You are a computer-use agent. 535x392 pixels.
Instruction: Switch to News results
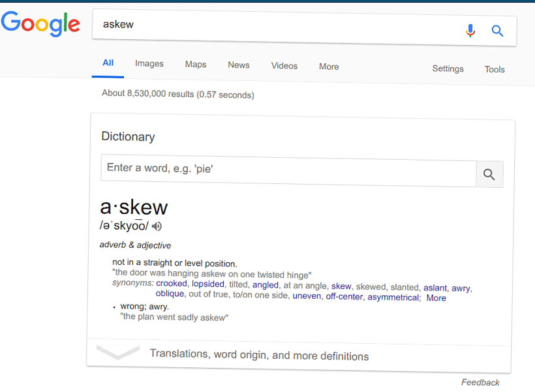238,65
